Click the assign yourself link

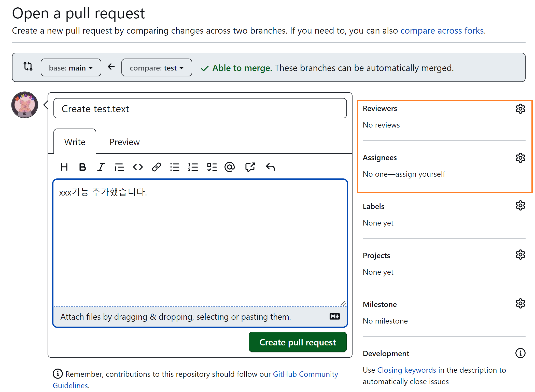pyautogui.click(x=420, y=174)
